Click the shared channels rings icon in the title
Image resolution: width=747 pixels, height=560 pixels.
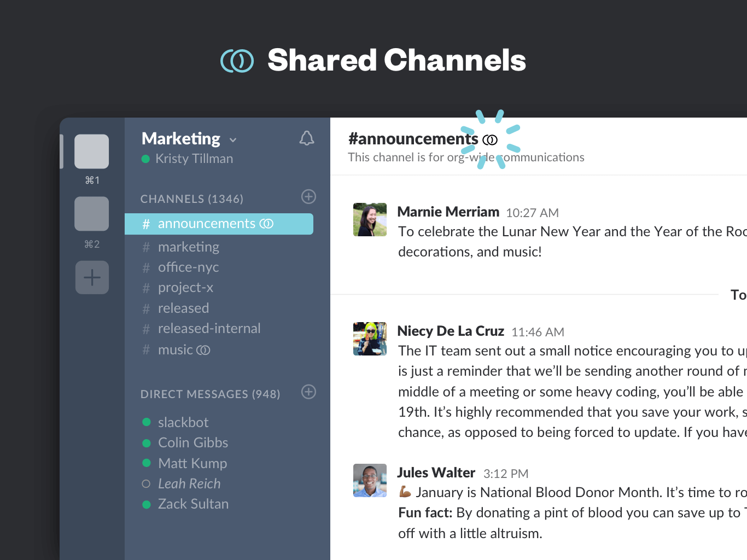click(237, 61)
